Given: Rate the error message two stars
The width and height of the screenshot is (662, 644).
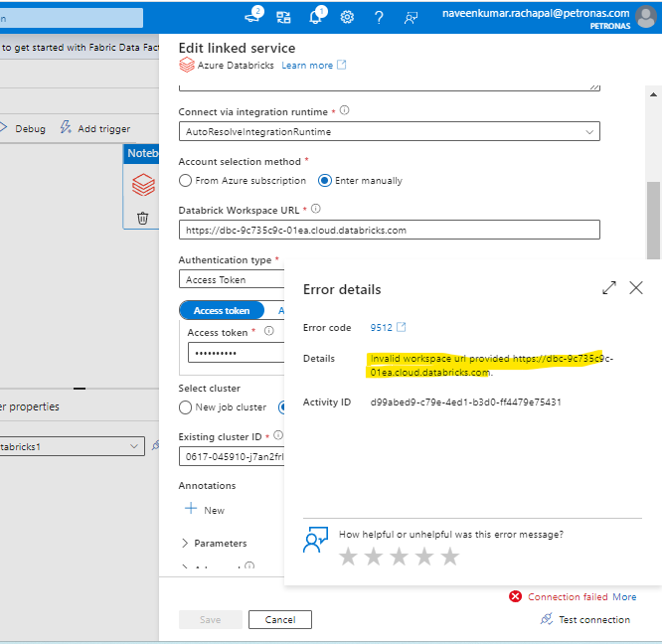Looking at the screenshot, I should (374, 557).
